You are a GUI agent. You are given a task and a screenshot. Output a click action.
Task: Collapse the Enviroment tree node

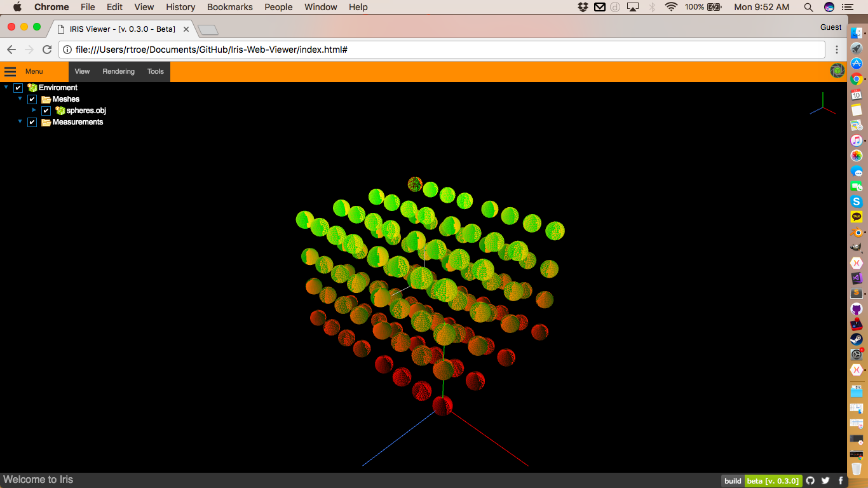(6, 88)
